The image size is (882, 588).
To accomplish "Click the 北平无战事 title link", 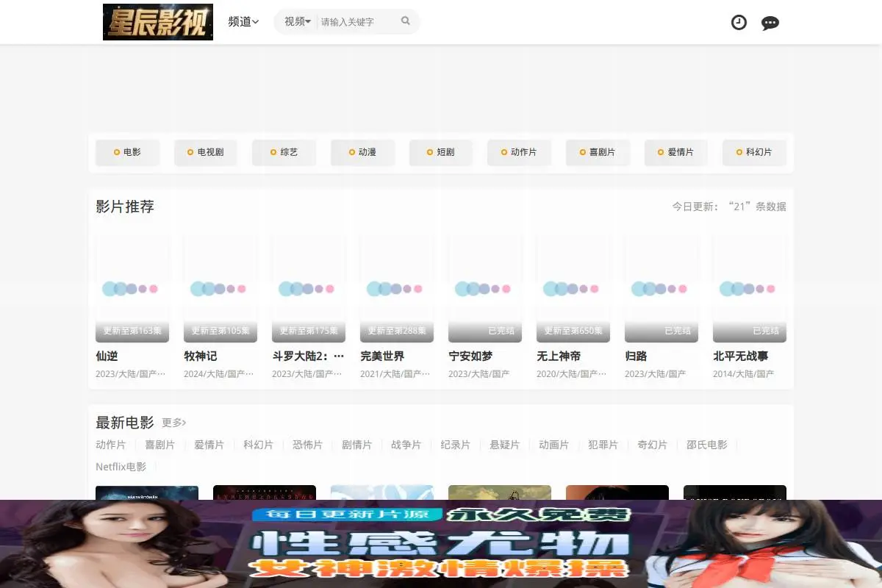I will [x=741, y=356].
